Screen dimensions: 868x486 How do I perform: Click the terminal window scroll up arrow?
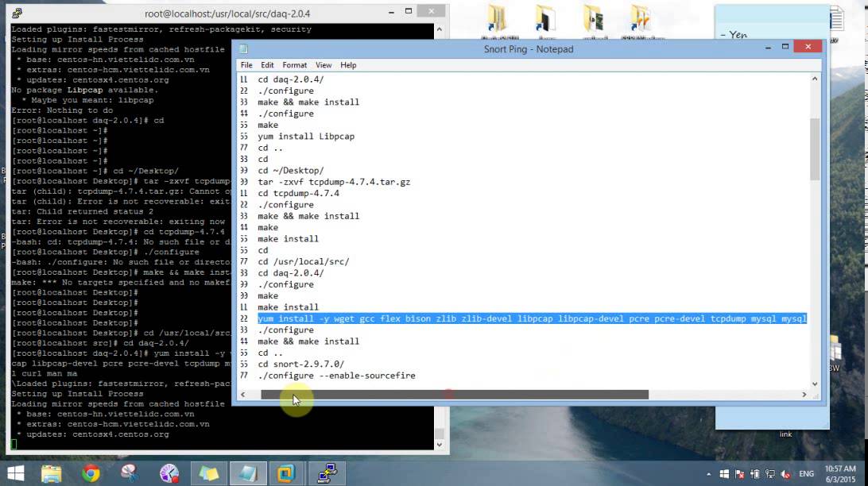point(440,29)
